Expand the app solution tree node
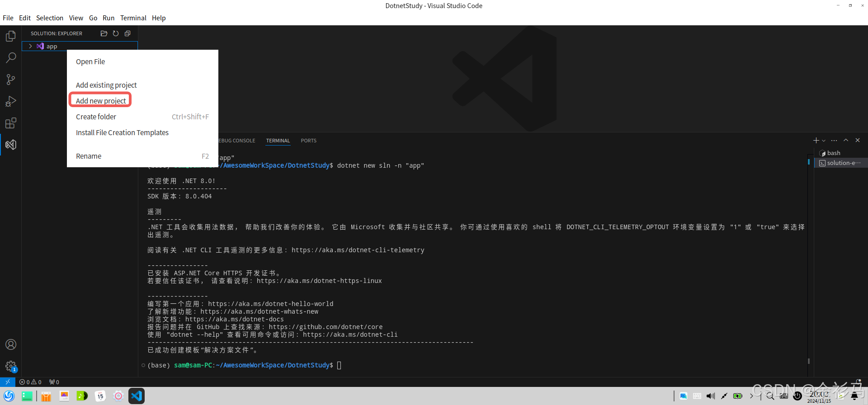Viewport: 868px width, 405px height. (x=30, y=46)
